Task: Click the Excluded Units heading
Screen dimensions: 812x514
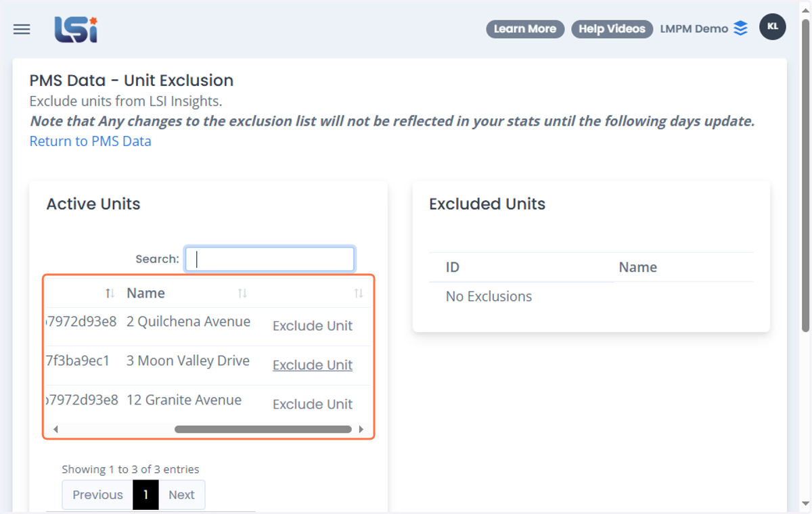Action: tap(487, 204)
